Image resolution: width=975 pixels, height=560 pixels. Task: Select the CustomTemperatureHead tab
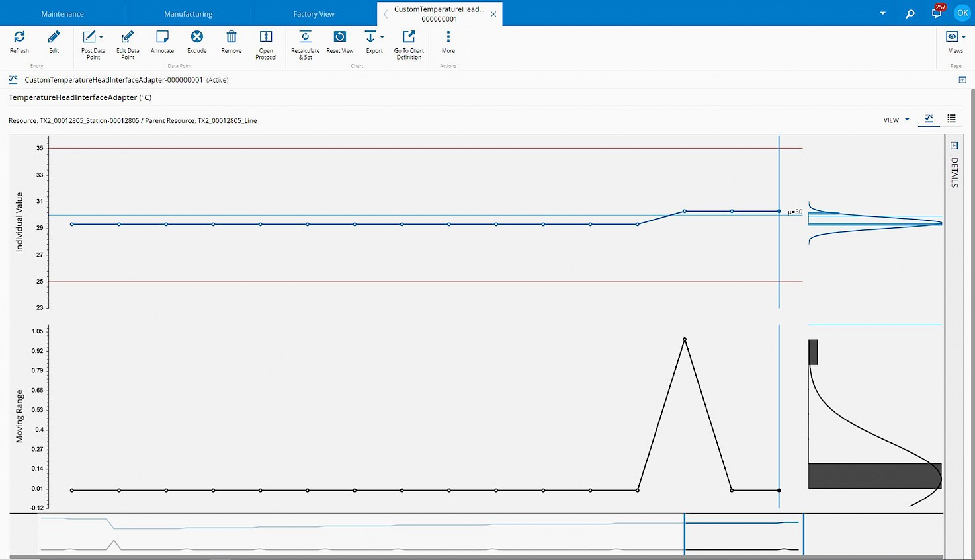[x=439, y=14]
